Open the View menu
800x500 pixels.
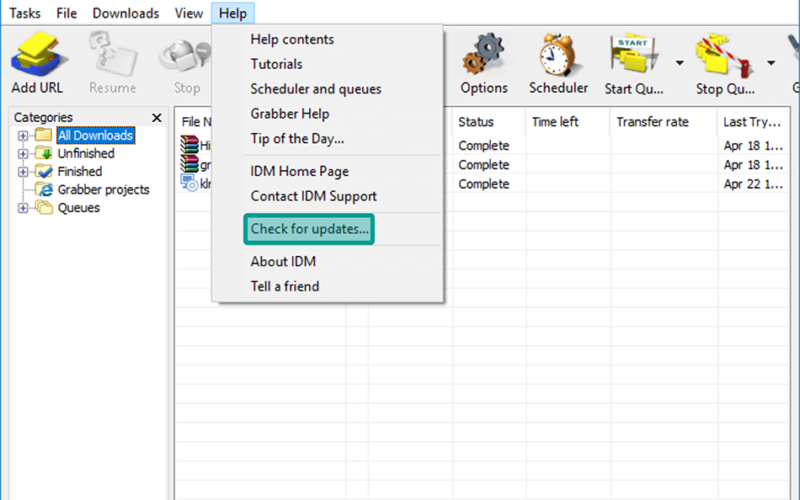pyautogui.click(x=189, y=13)
